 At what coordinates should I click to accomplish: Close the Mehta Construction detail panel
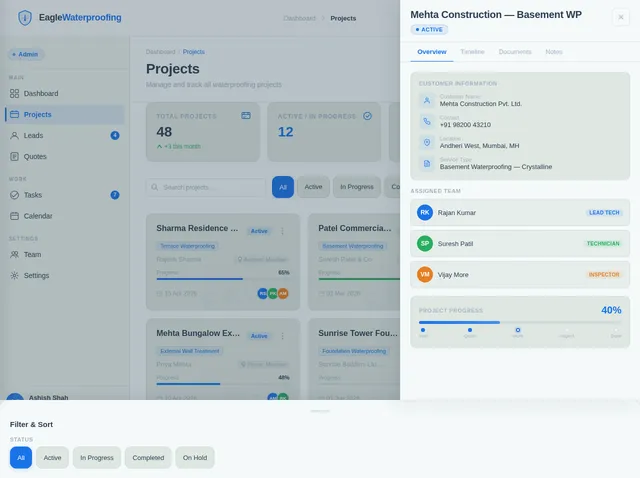point(622,17)
